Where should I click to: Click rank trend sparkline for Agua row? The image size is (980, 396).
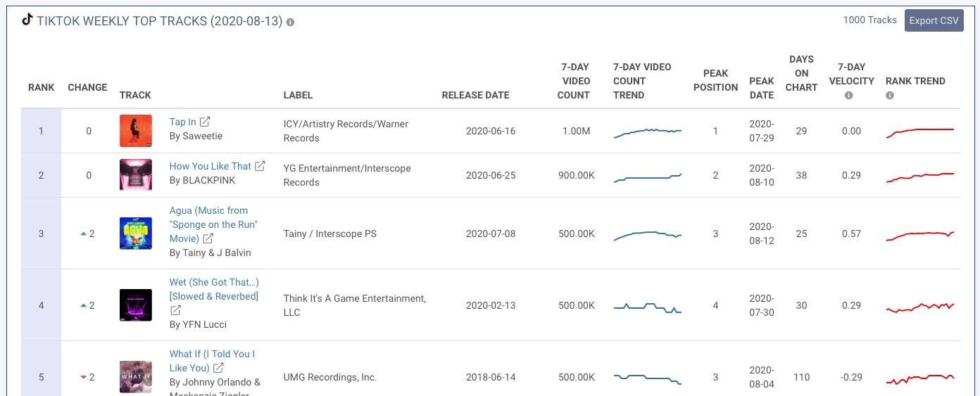(x=920, y=235)
